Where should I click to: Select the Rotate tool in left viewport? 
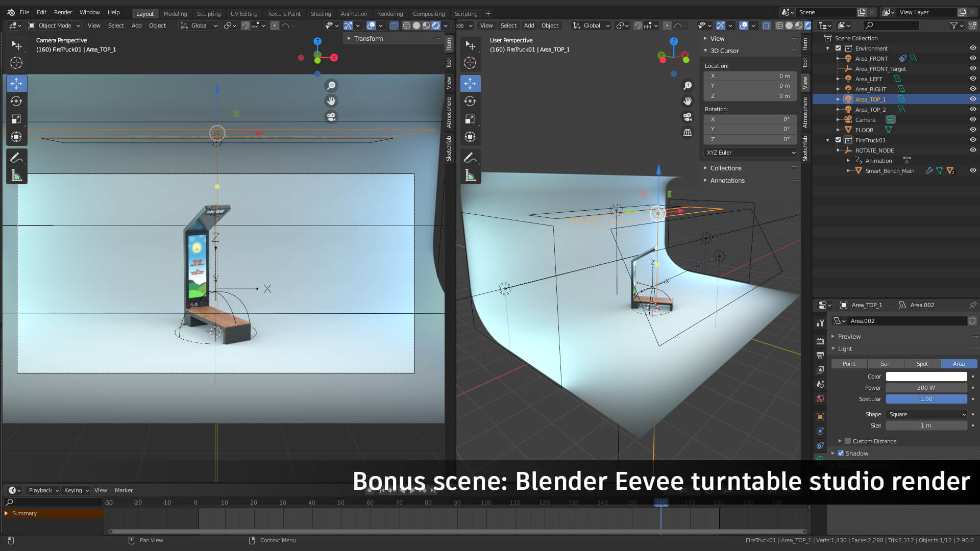pos(16,101)
